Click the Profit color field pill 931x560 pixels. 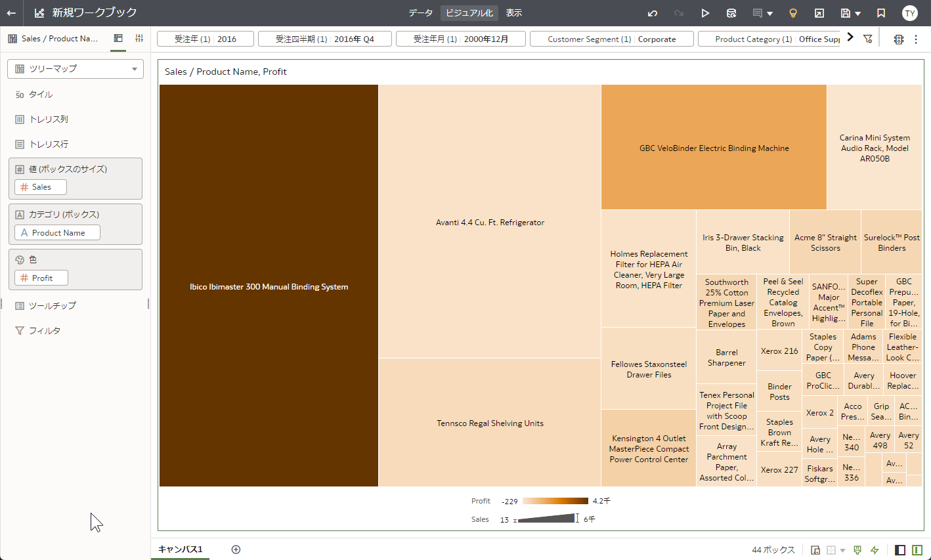pyautogui.click(x=41, y=278)
